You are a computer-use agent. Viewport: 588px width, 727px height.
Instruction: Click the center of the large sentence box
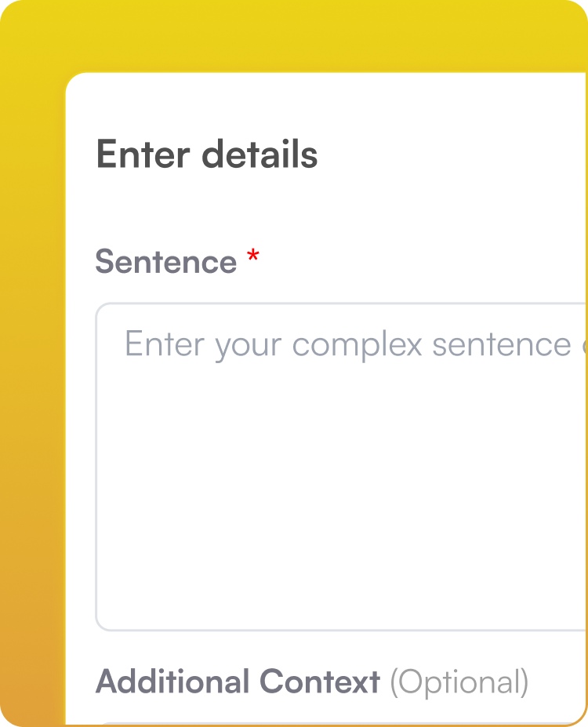[337, 465]
